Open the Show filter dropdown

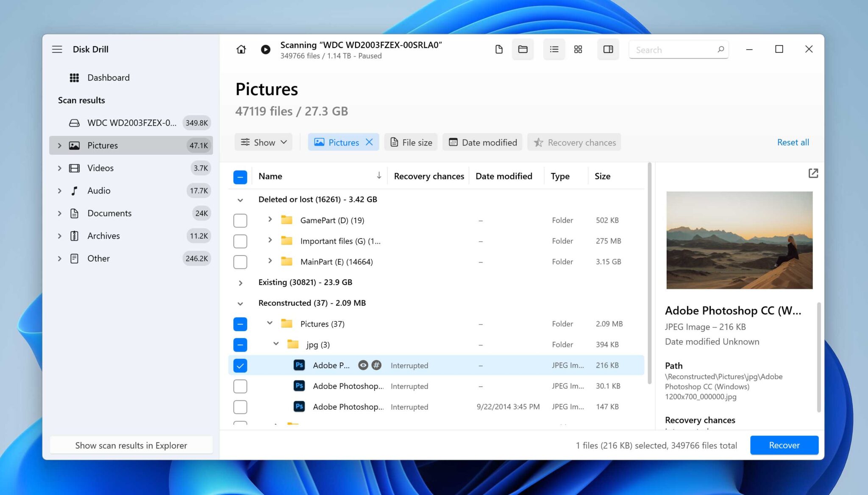point(263,142)
